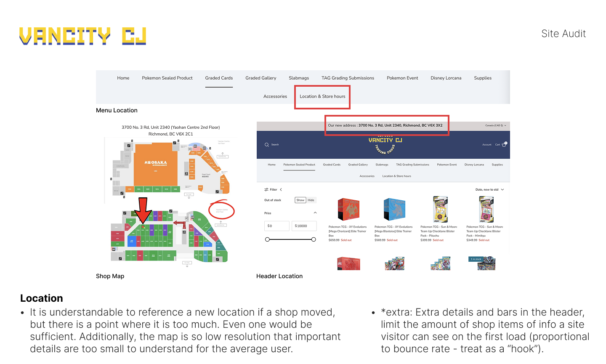Click Pokemon Event in the header screenshot nav
The image size is (606, 364).
point(447,165)
